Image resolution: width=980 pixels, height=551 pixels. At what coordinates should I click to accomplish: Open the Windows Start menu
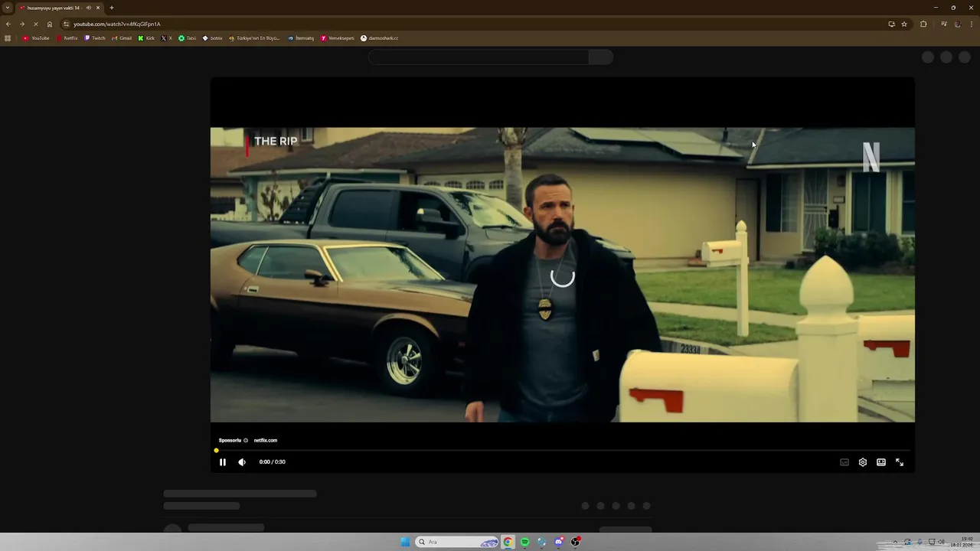click(405, 542)
